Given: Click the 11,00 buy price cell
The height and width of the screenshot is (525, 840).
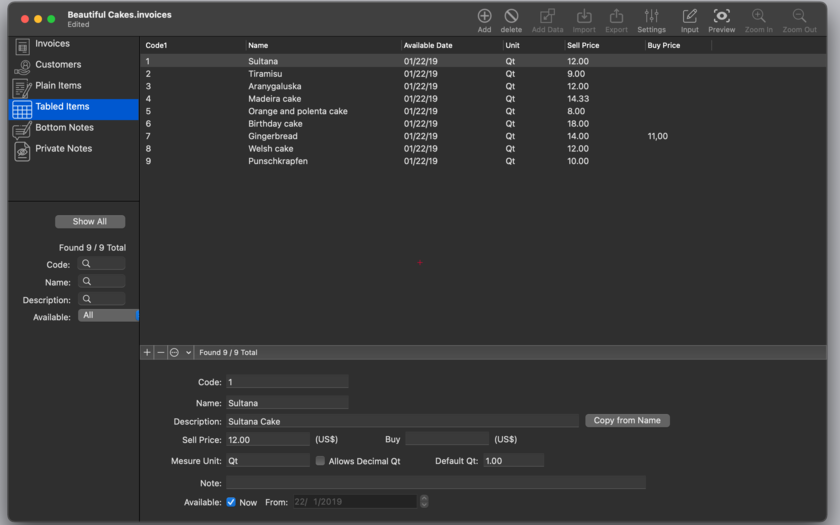Looking at the screenshot, I should pos(657,136).
